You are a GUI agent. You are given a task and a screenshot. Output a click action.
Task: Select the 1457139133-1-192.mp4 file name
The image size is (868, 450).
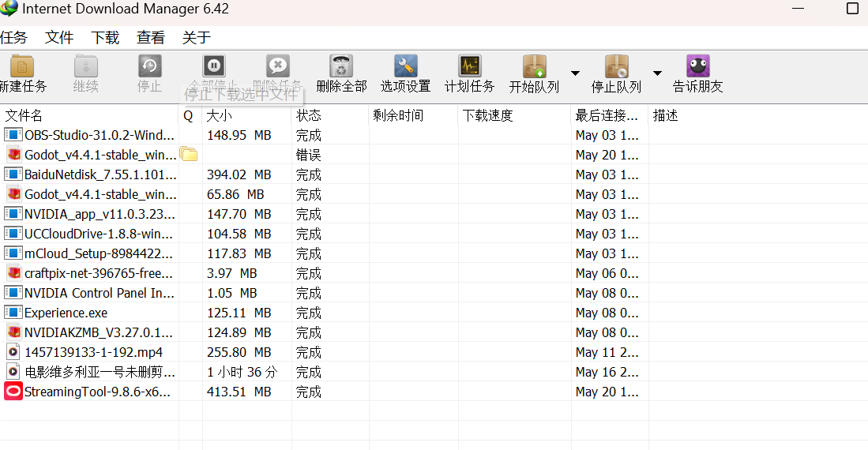pos(93,353)
